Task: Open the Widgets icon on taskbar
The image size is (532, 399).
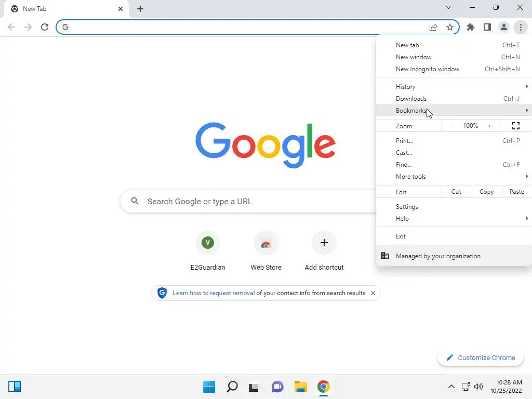Action: point(15,387)
